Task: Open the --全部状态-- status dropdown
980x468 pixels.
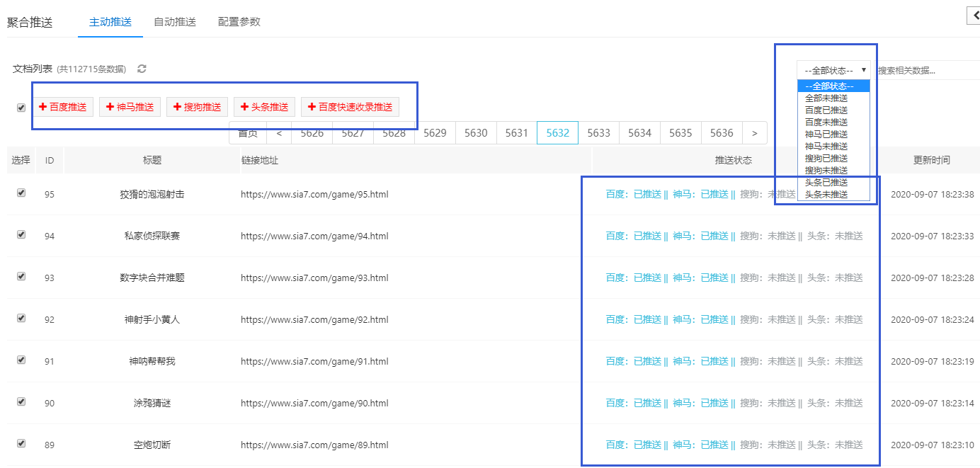Action: [834, 70]
